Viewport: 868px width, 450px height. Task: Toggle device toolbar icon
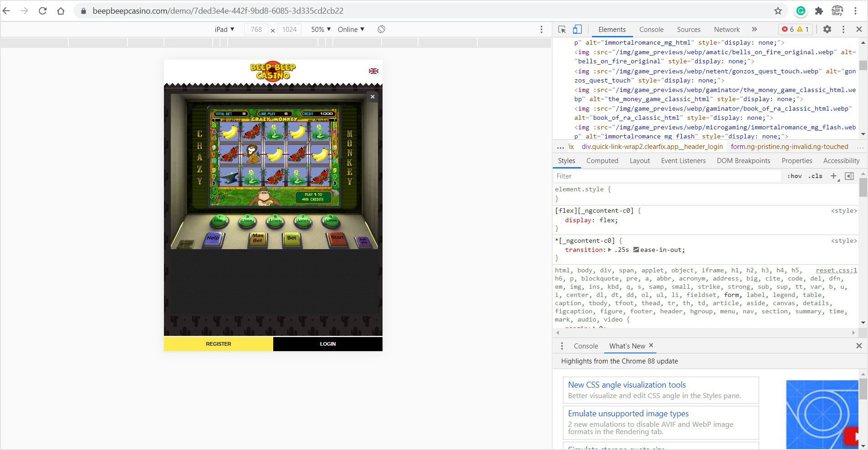pyautogui.click(x=577, y=29)
